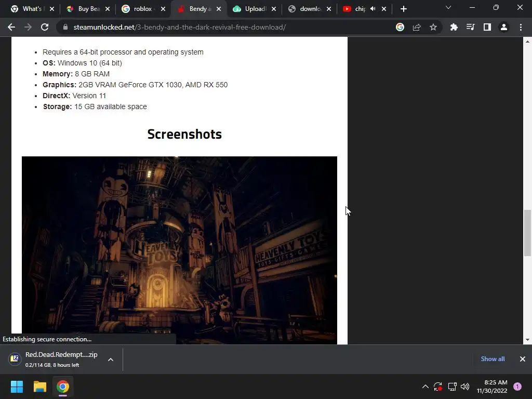
Task: Reload the current page
Action: [45, 27]
